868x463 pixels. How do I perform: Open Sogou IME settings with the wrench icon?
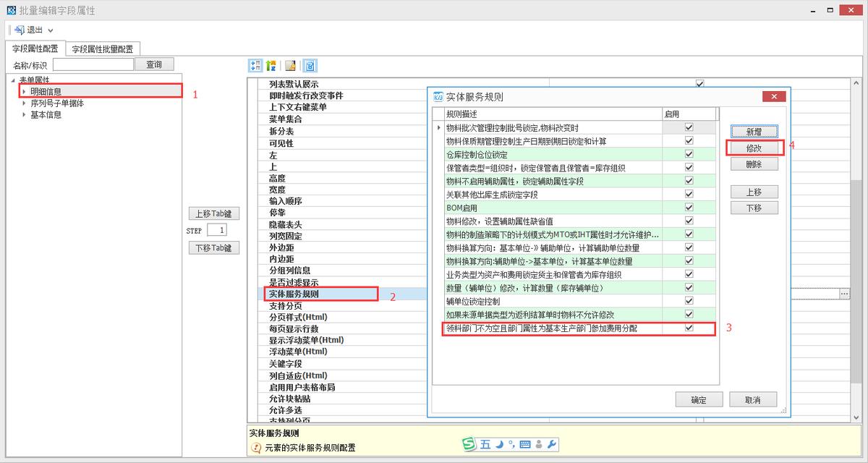click(x=552, y=443)
